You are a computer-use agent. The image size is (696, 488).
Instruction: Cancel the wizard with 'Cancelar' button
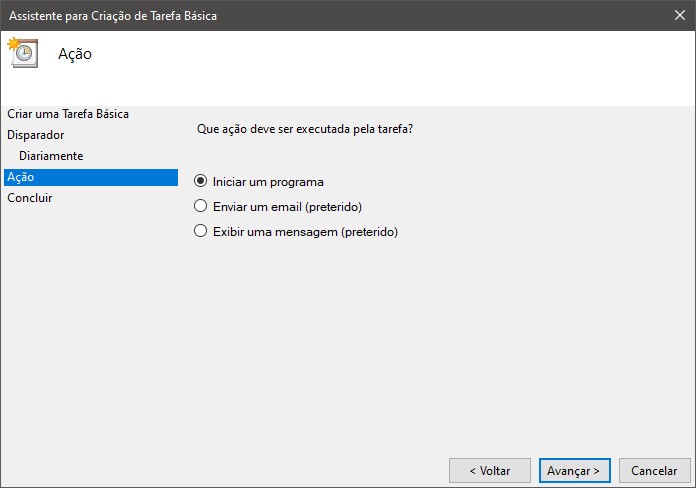655,470
